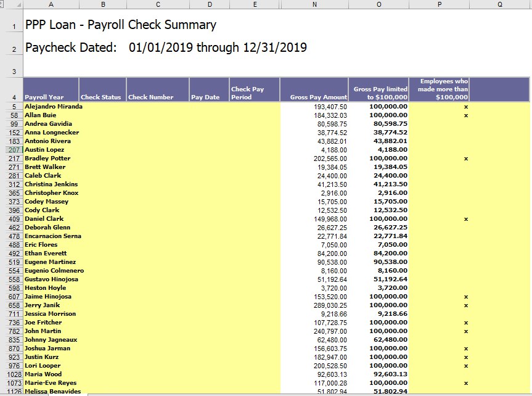This screenshot has width=532, height=396.
Task: Click the Alejandro Miranda name cell
Action: coord(53,107)
